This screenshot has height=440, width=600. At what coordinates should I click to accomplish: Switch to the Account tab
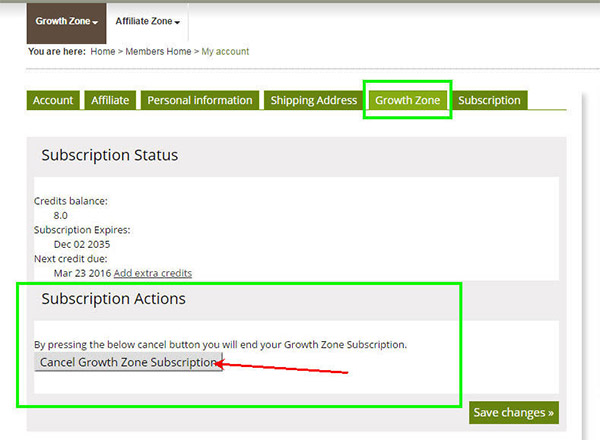[x=53, y=100]
